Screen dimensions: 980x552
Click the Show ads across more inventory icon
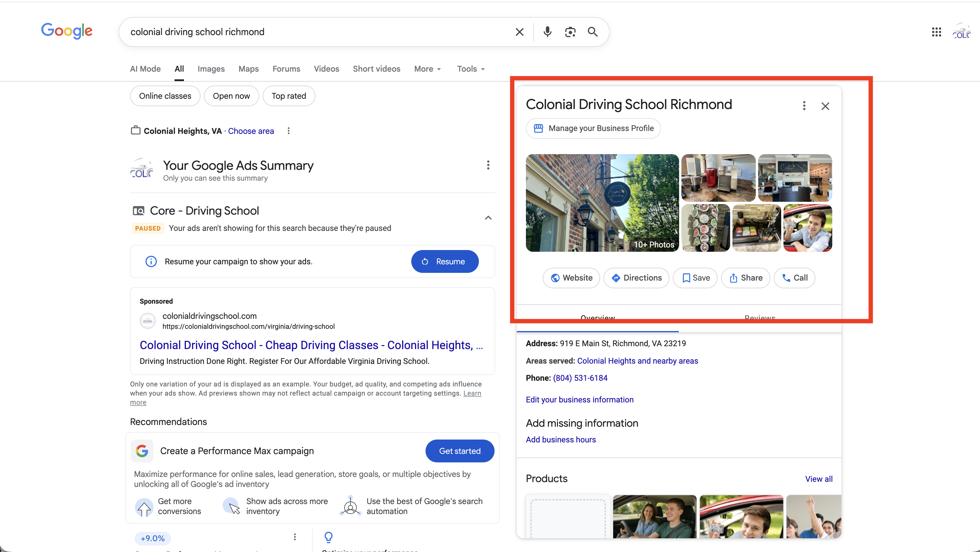coord(232,506)
